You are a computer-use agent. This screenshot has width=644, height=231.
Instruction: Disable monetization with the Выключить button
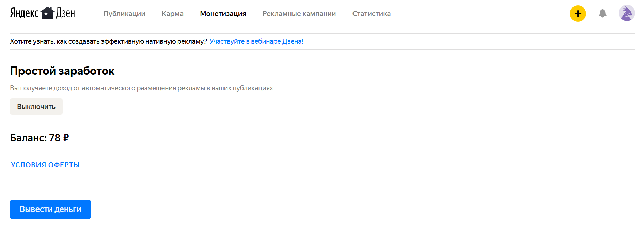pyautogui.click(x=36, y=107)
